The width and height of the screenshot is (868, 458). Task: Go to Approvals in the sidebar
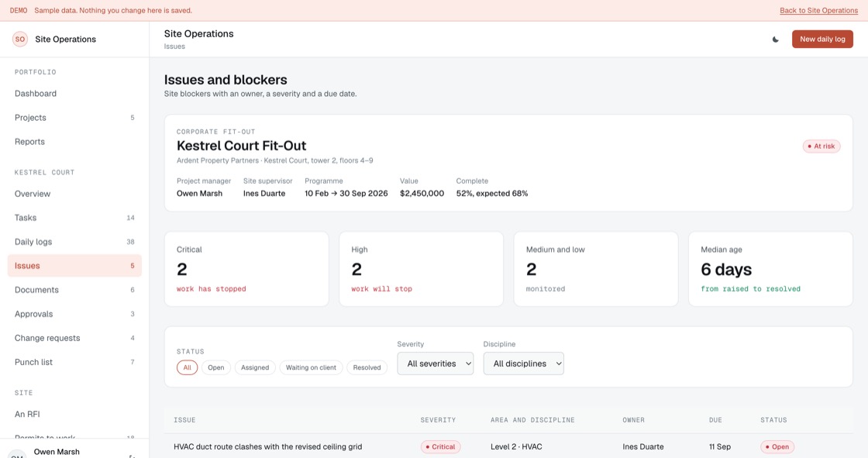[74, 314]
